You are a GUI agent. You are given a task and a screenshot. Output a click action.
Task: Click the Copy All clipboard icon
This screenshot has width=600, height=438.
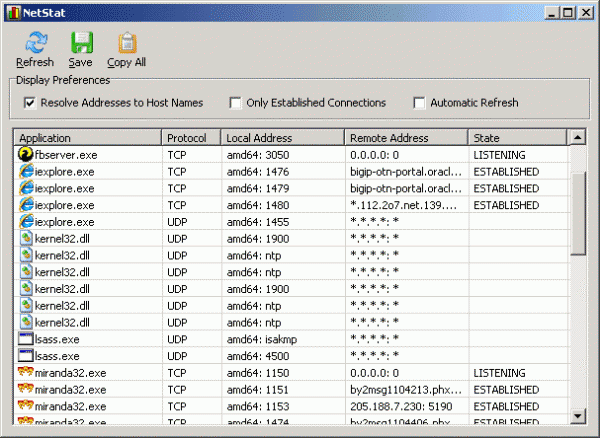(x=127, y=42)
